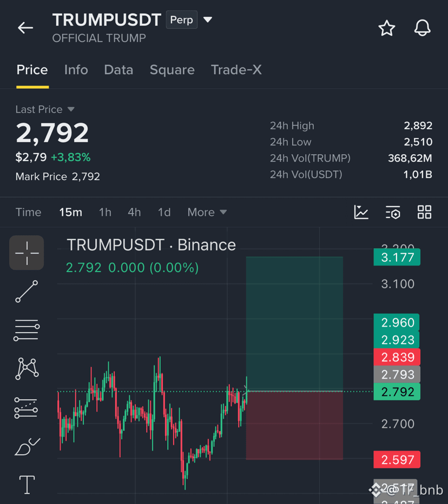
Task: Expand the More intervals dropdown
Action: (207, 212)
